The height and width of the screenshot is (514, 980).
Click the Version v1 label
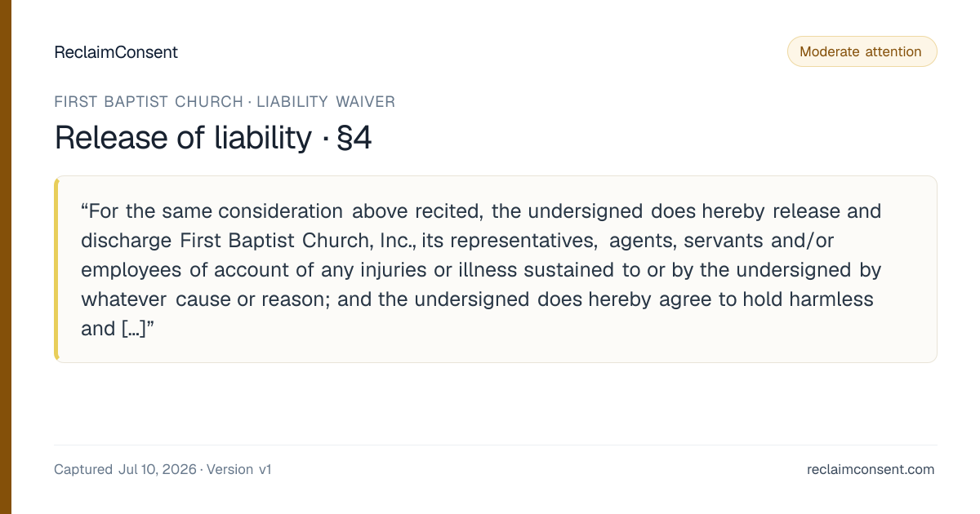click(238, 470)
